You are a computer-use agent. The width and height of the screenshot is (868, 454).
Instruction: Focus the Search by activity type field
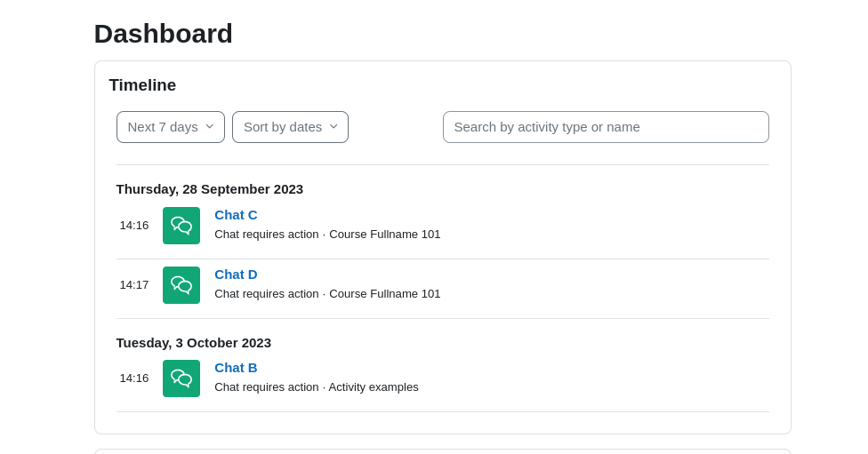click(606, 127)
